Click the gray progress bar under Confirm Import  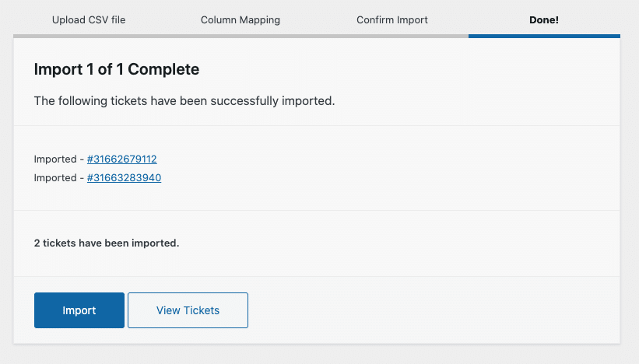(392, 36)
